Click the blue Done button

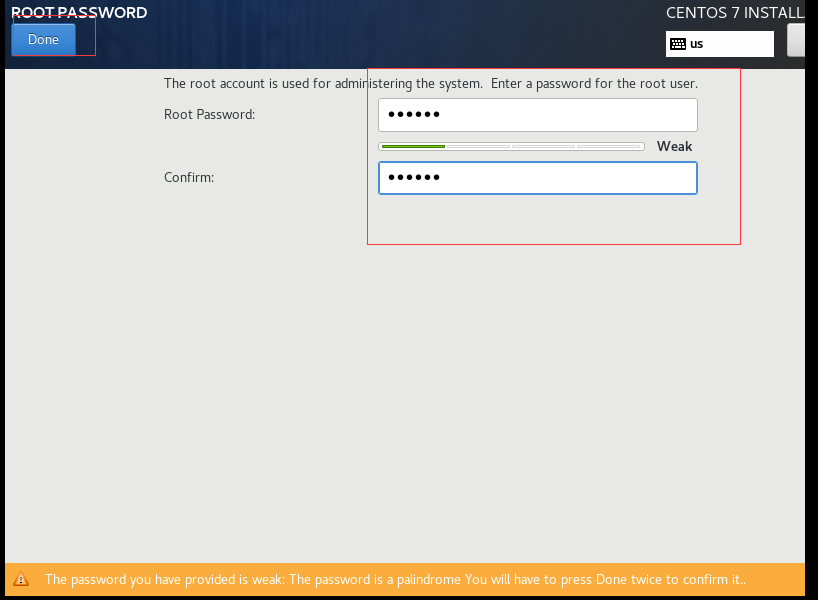(44, 39)
